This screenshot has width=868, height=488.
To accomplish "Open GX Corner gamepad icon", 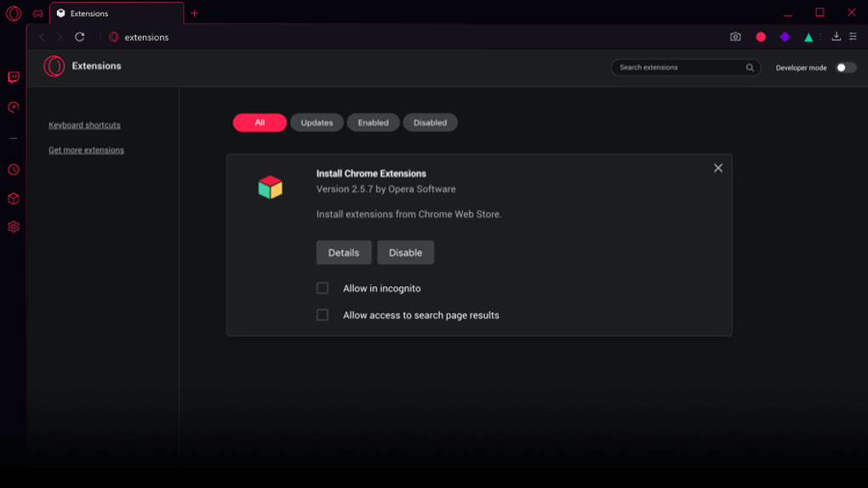I will [37, 14].
